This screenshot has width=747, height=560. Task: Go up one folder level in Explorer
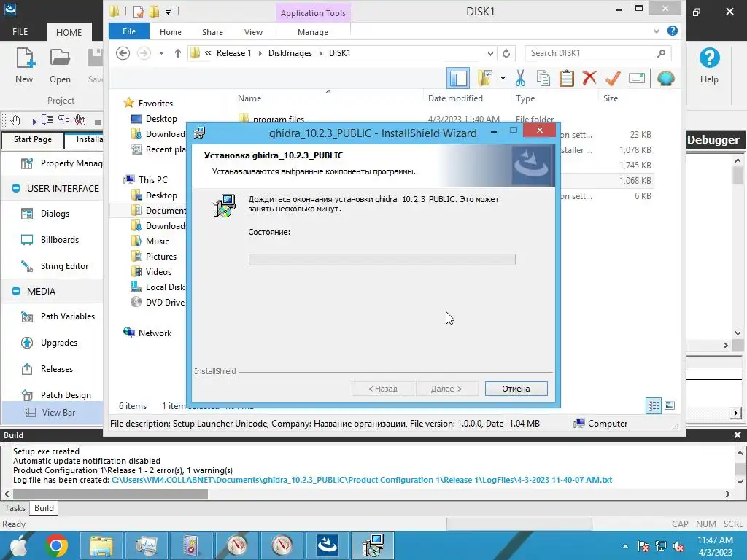(x=178, y=53)
